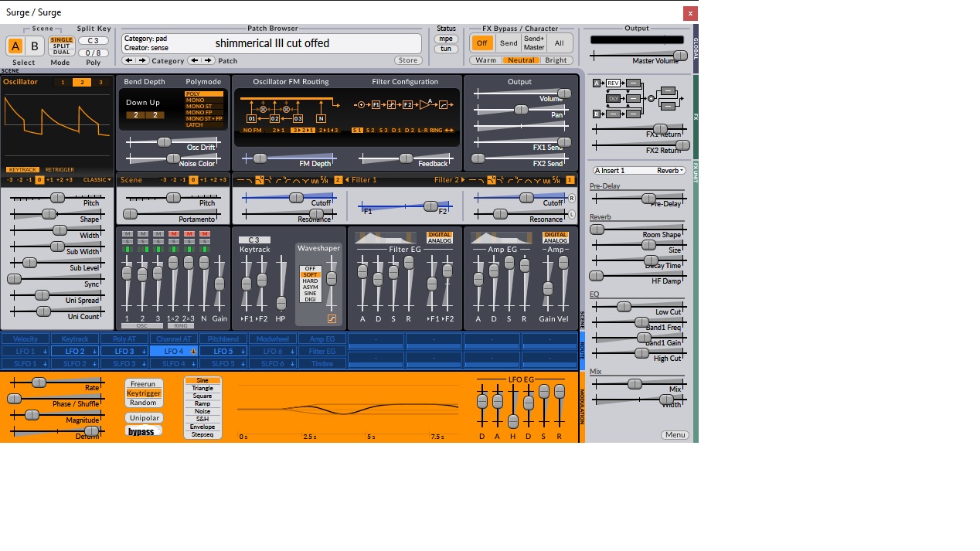Set Filter EG mode to ANALOG

[x=440, y=240]
